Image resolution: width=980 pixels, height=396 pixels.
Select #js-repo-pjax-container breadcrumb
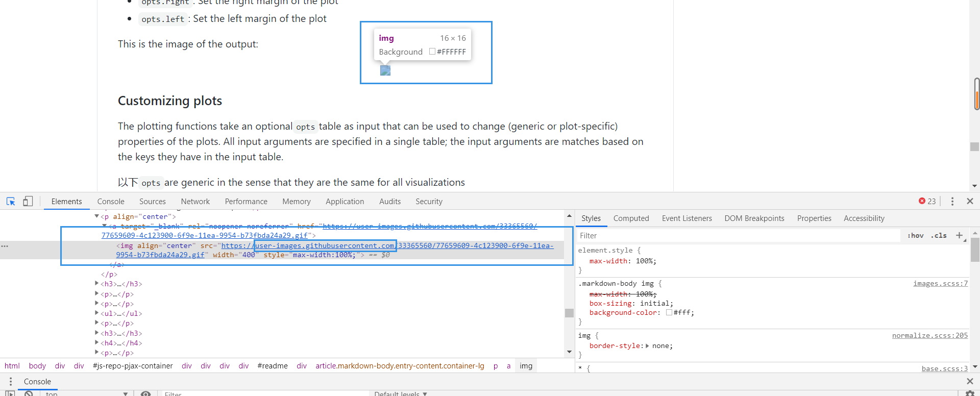tap(133, 366)
